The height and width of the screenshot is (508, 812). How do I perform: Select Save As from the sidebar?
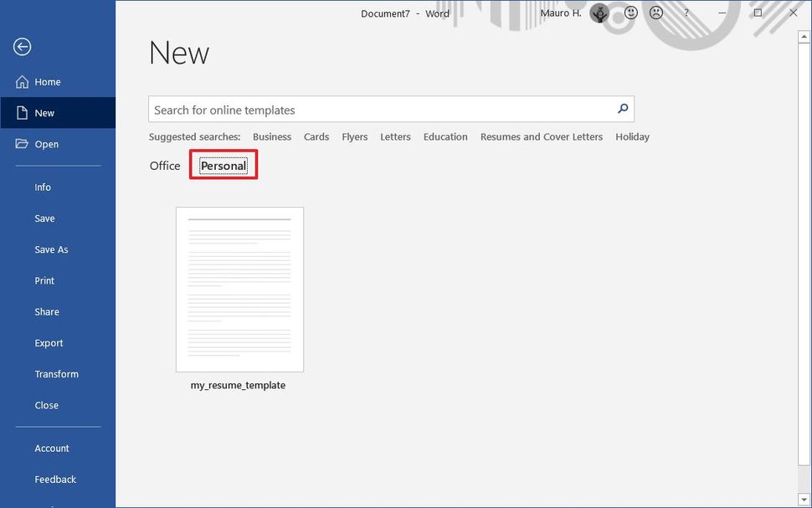[51, 249]
